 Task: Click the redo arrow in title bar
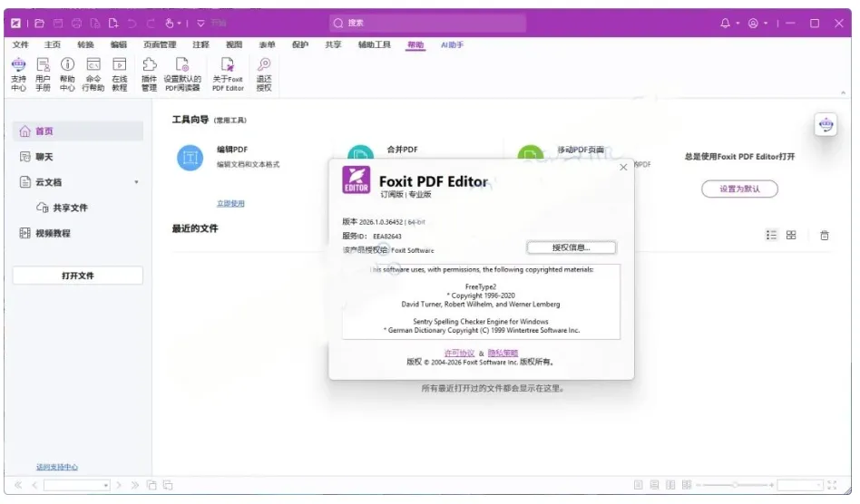click(x=151, y=23)
